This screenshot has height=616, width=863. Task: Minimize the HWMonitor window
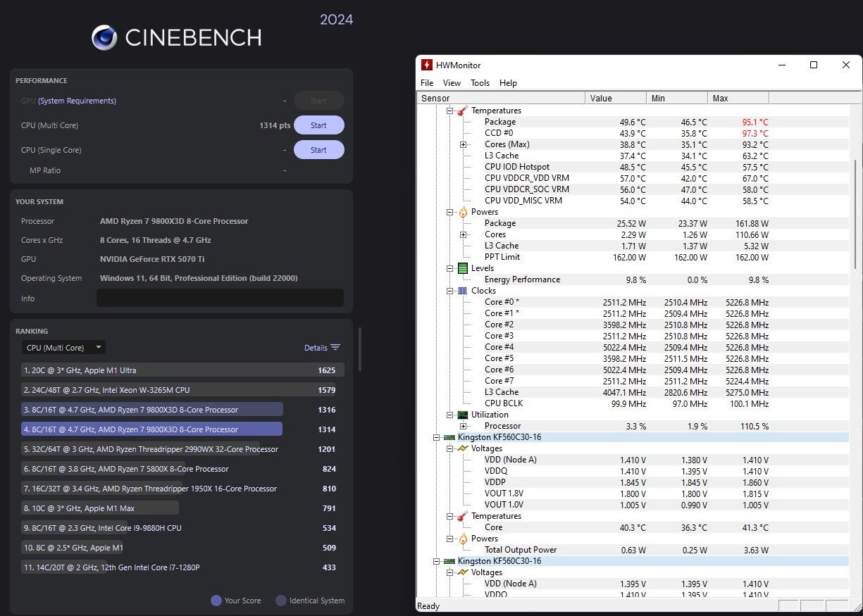pos(782,65)
